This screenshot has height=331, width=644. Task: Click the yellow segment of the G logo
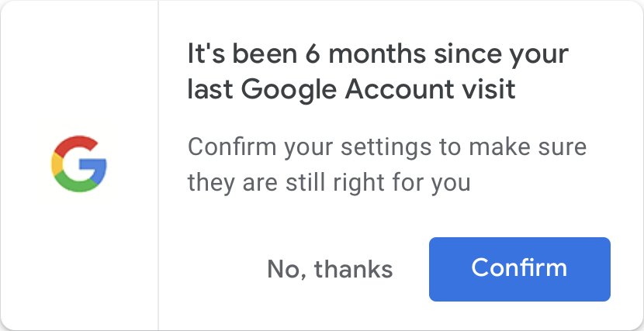(x=57, y=164)
